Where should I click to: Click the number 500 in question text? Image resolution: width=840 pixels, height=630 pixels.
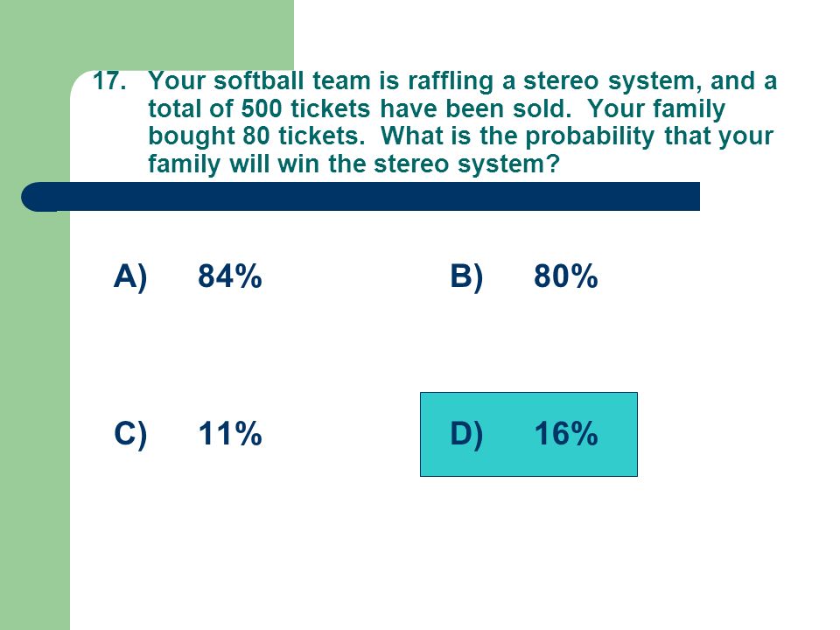pyautogui.click(x=262, y=108)
